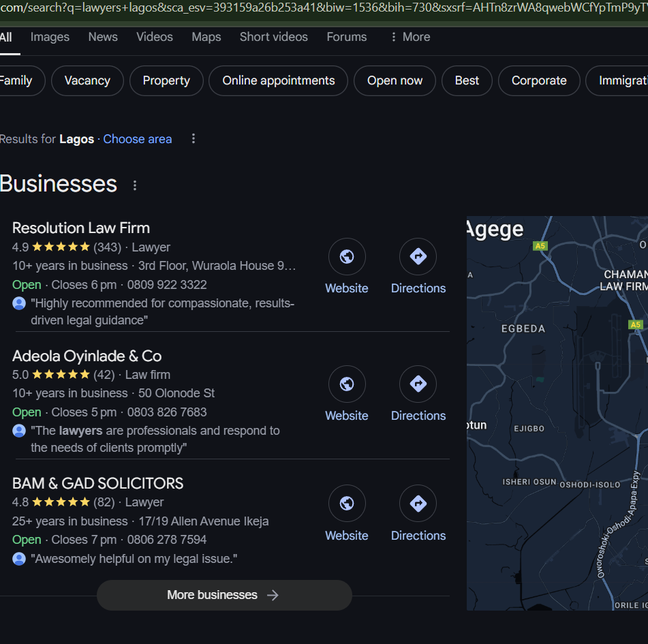
Task: Click review count (82) for BAM & GAD
Action: coord(104,502)
